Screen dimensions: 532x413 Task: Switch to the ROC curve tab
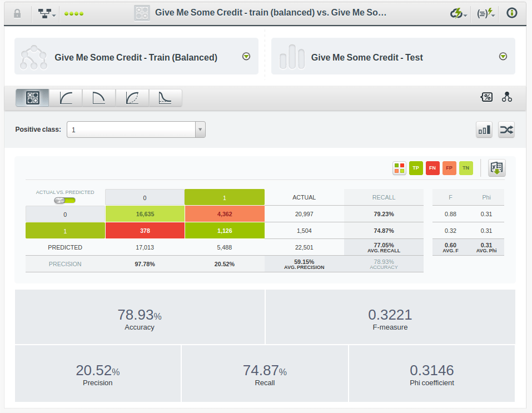[66, 98]
